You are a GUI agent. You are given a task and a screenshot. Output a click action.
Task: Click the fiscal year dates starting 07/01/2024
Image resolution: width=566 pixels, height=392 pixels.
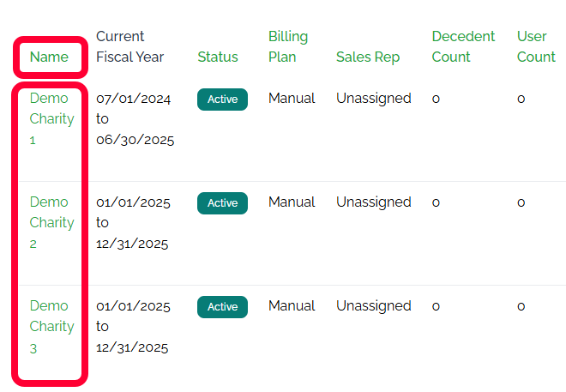[135, 119]
